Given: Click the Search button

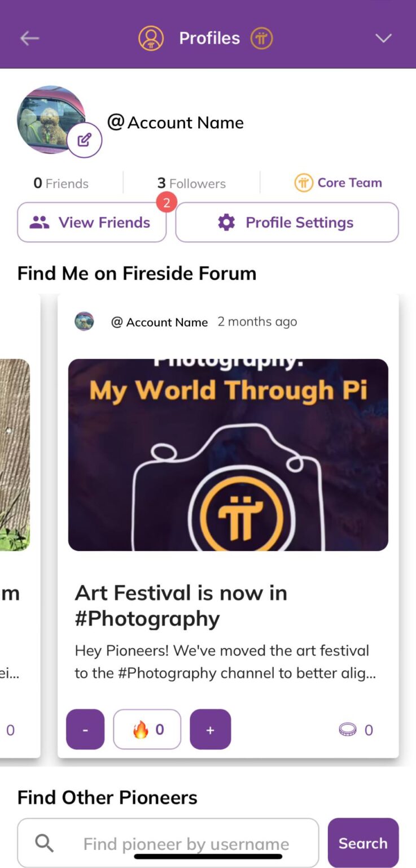Looking at the screenshot, I should 363,843.
